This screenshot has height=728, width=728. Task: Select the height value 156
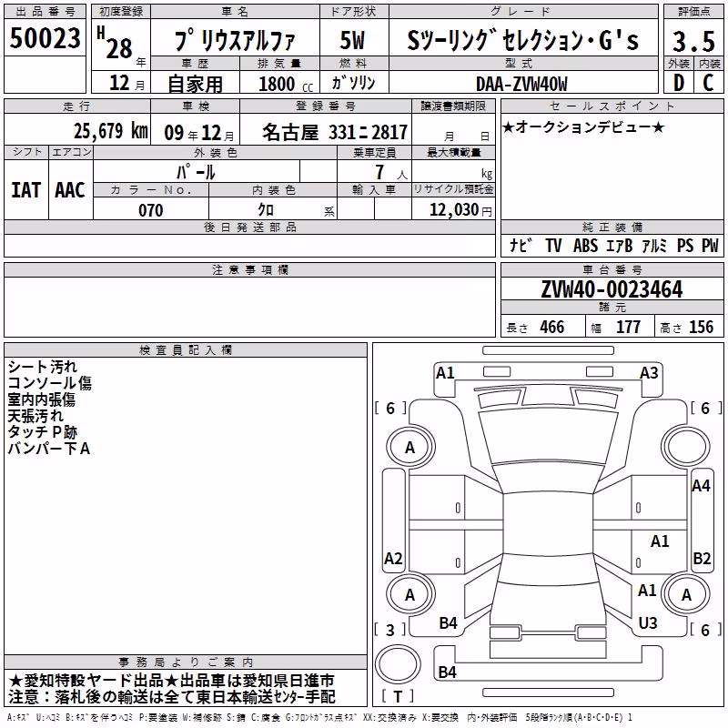[x=701, y=328]
